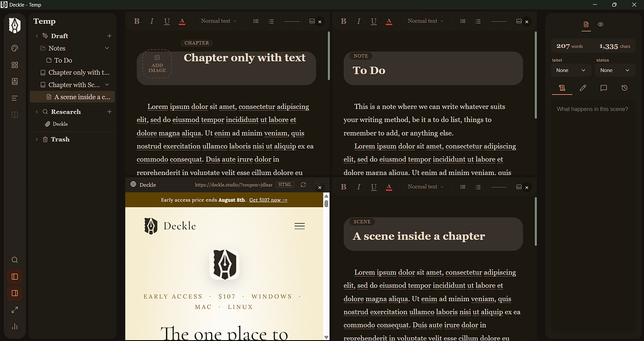Toggle fullscreen with the expand arrows icon
The height and width of the screenshot is (341, 644).
click(x=15, y=310)
